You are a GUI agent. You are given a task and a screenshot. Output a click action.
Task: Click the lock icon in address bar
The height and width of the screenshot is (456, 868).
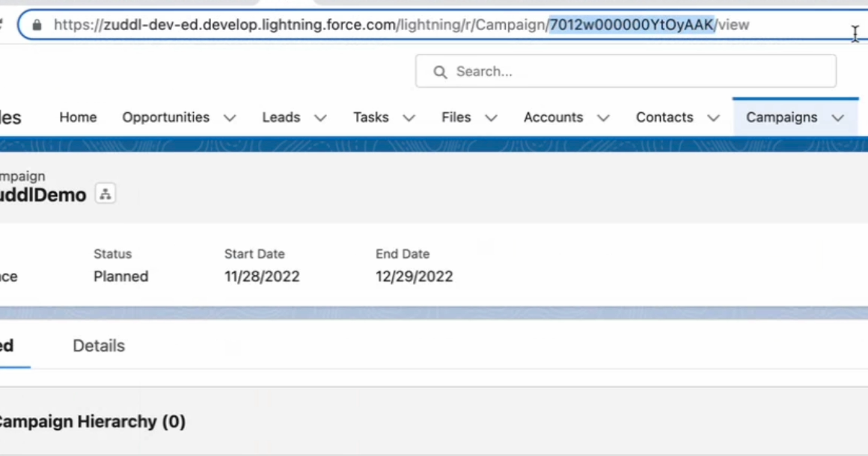tap(37, 25)
